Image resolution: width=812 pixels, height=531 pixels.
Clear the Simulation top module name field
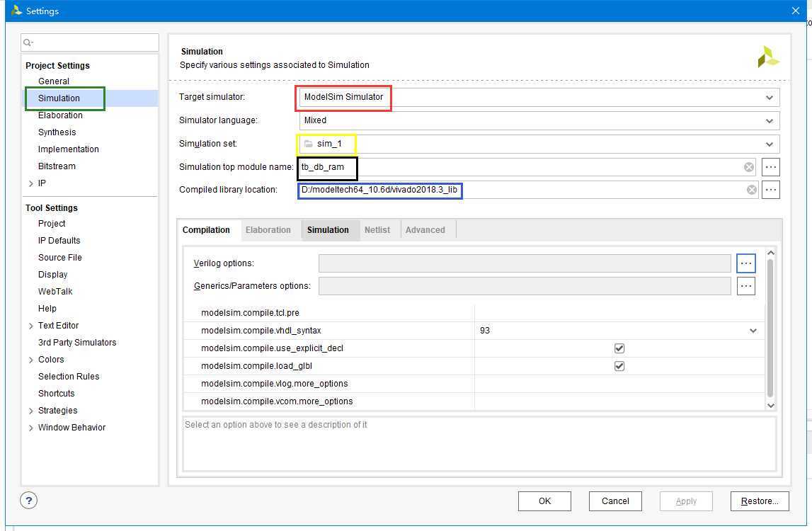[x=749, y=167]
